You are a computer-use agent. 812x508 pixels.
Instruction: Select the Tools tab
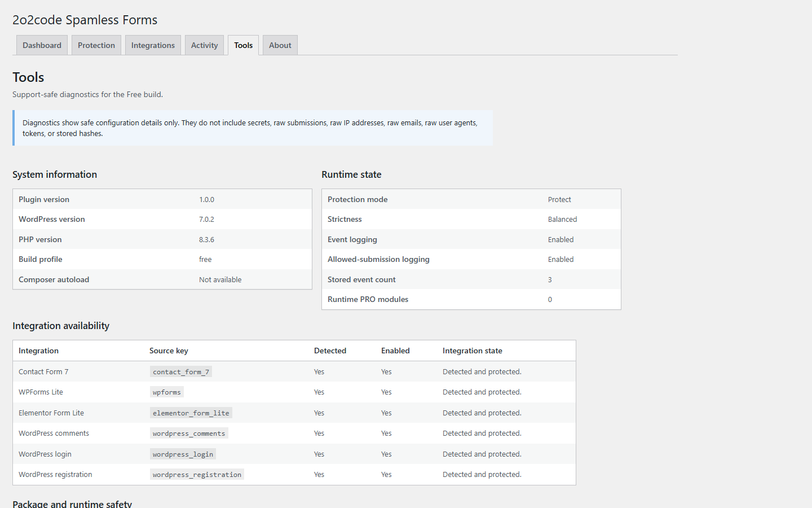point(244,45)
